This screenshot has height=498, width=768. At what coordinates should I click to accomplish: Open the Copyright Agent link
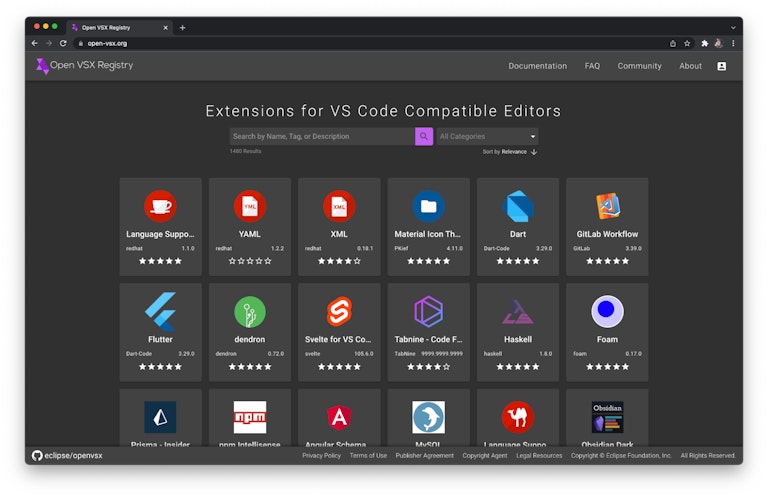click(485, 455)
